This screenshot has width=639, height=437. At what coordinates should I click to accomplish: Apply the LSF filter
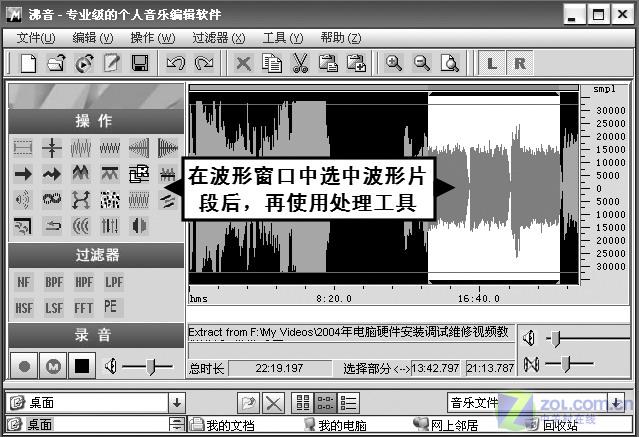[54, 308]
